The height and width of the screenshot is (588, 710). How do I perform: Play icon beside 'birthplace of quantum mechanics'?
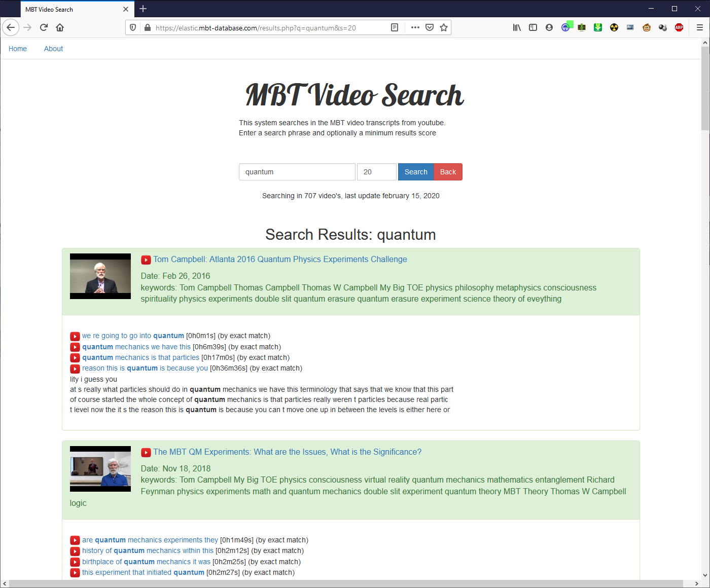pyautogui.click(x=75, y=562)
